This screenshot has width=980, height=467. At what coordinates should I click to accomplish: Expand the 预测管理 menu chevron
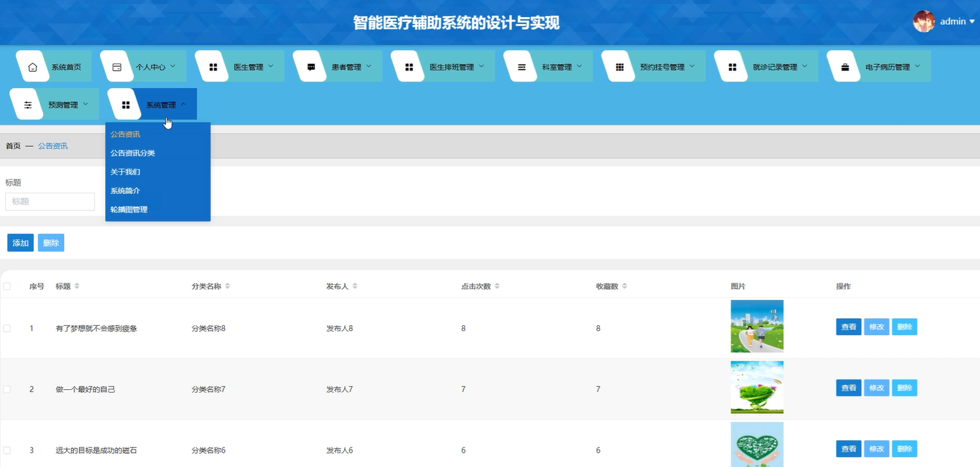tap(86, 104)
